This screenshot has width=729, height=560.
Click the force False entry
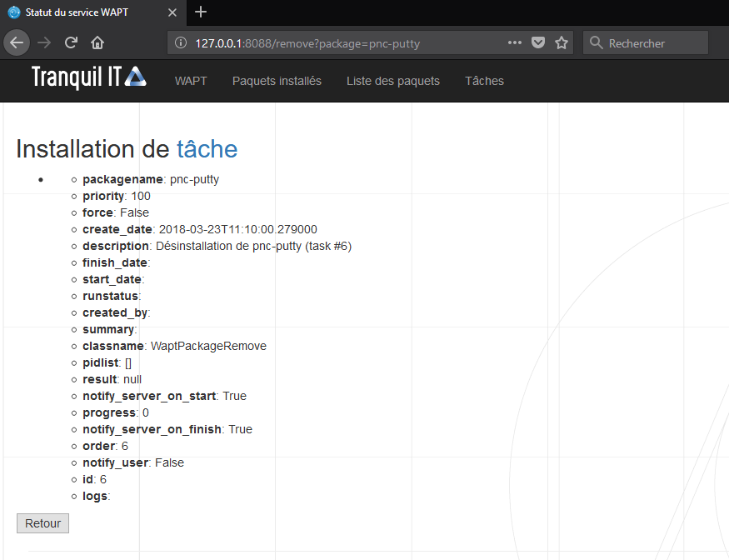(116, 212)
